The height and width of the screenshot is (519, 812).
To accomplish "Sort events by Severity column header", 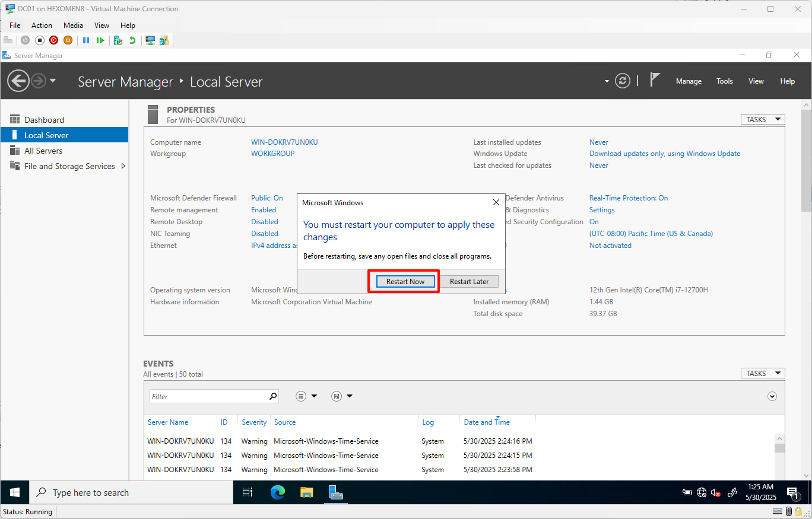I will [254, 422].
